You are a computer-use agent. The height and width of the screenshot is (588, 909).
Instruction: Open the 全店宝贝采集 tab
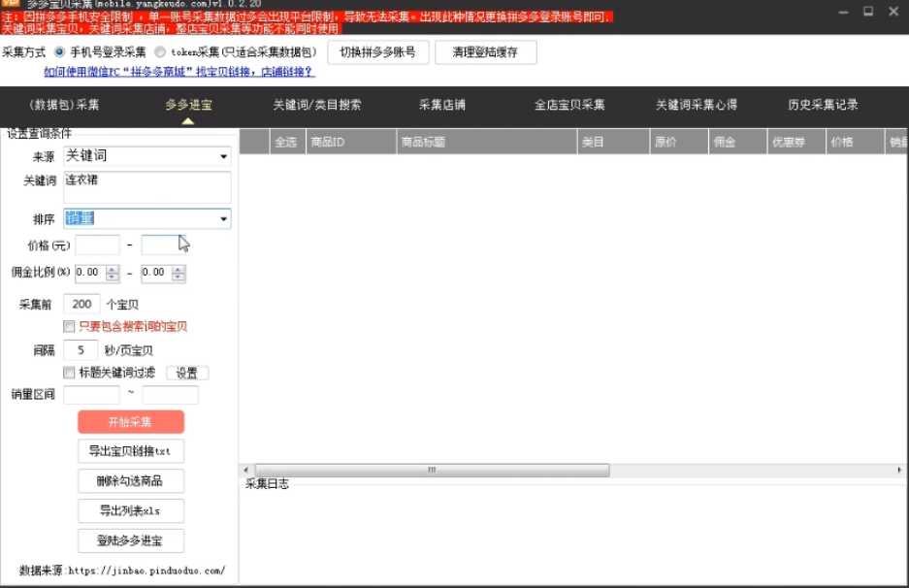[x=569, y=105]
